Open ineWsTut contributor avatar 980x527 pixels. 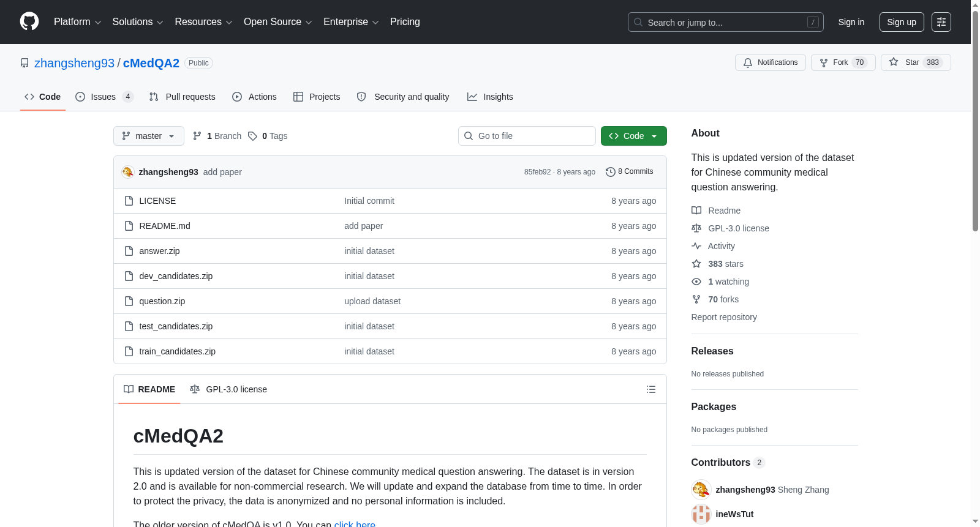[701, 514]
